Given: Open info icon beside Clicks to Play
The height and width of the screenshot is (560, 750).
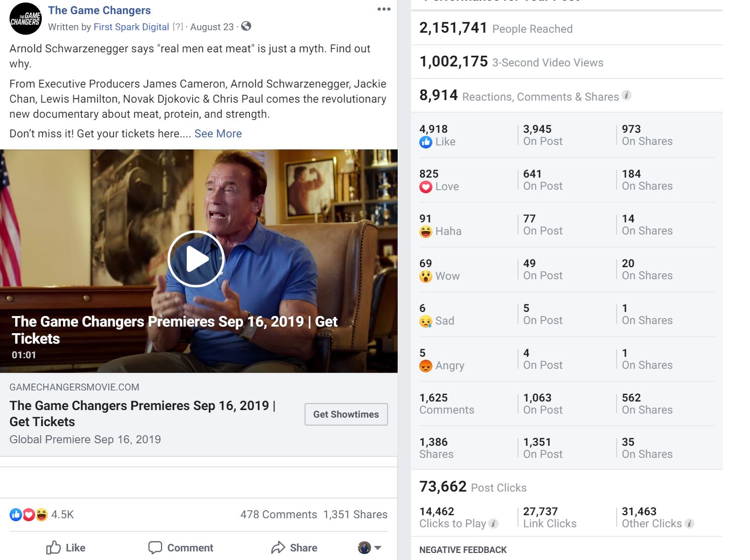Looking at the screenshot, I should click(494, 524).
